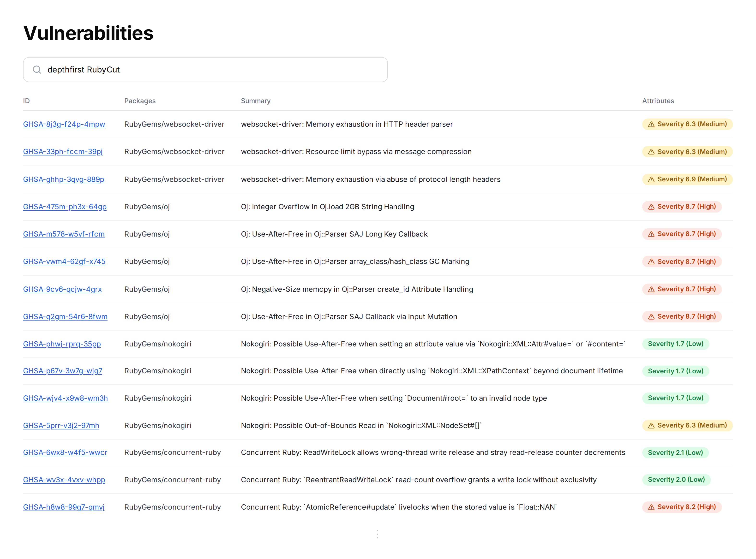Click the search magnifier icon

(x=37, y=70)
